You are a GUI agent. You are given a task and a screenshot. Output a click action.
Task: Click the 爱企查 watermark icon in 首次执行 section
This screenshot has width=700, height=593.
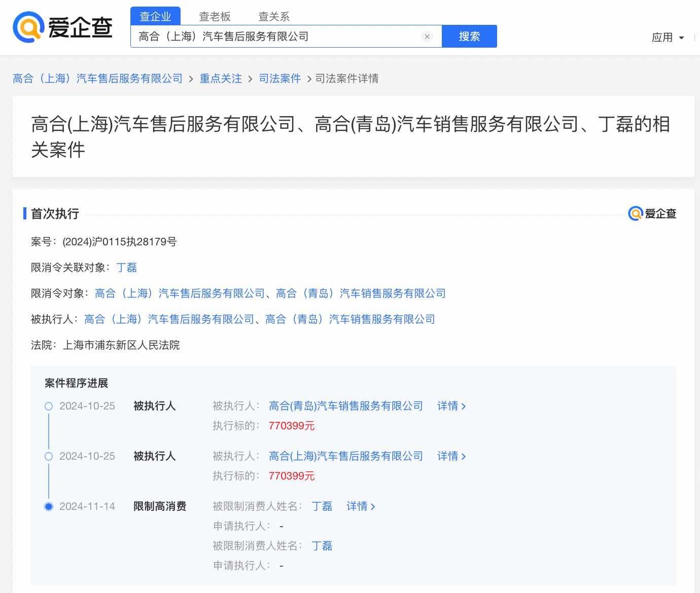tap(652, 214)
